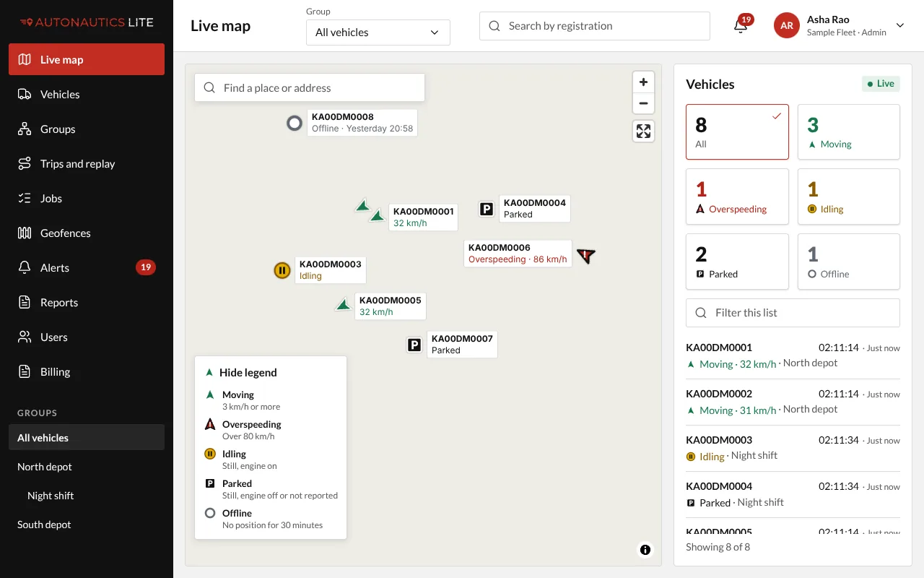The height and width of the screenshot is (578, 924).
Task: Open Vehicles in the sidebar
Action: pos(87,95)
